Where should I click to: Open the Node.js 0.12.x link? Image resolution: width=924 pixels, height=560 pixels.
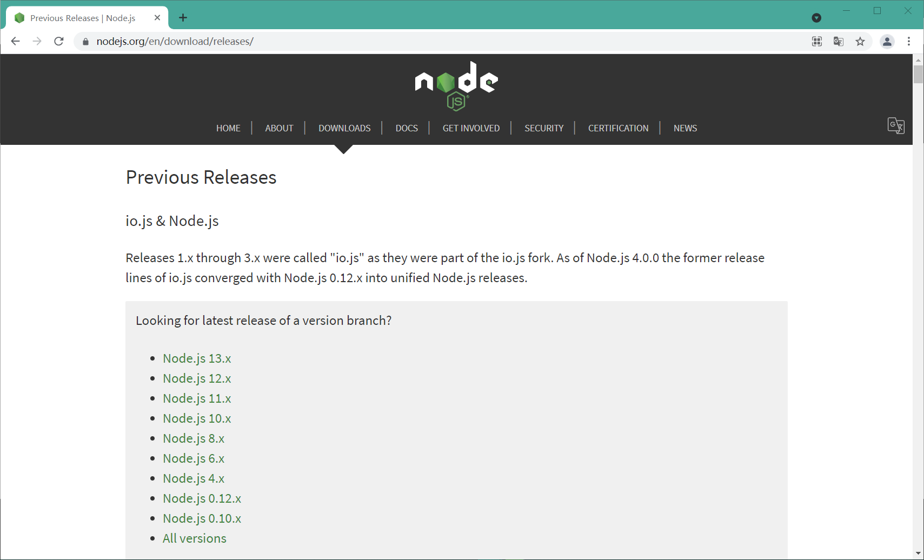pyautogui.click(x=202, y=498)
